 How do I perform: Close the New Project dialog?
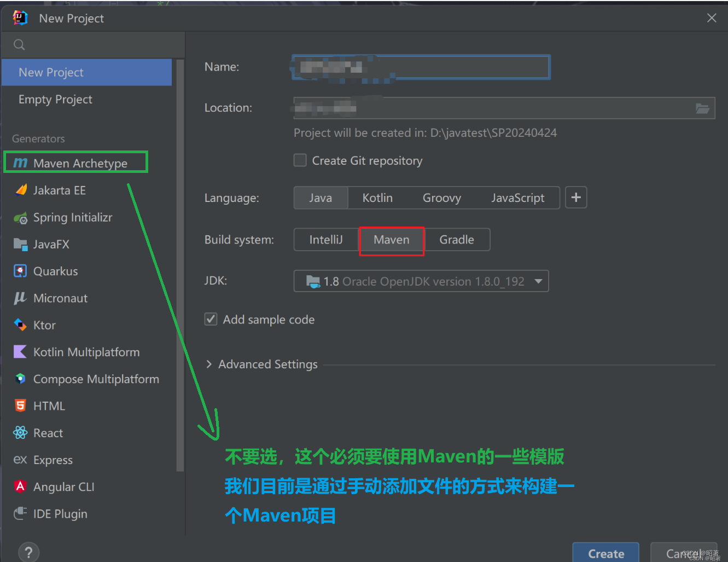point(712,18)
